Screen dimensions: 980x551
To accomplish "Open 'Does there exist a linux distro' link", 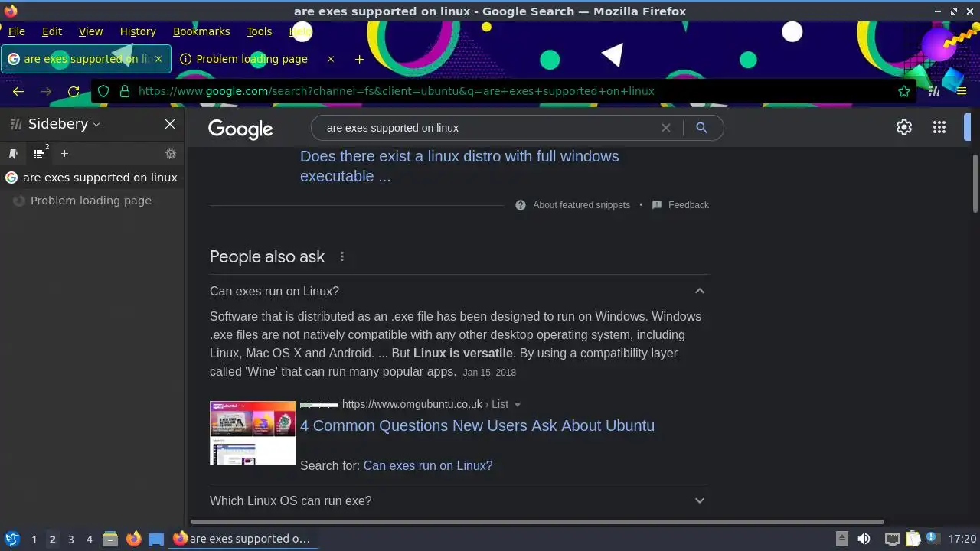I will 459,166.
